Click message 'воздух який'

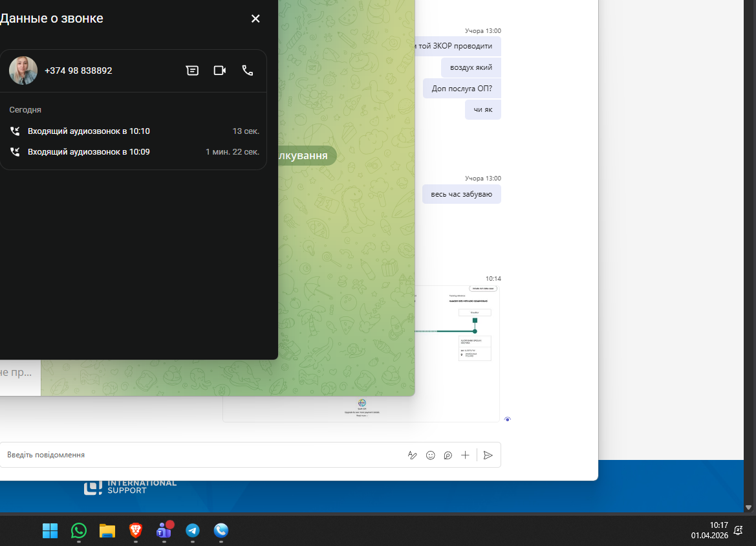(471, 67)
